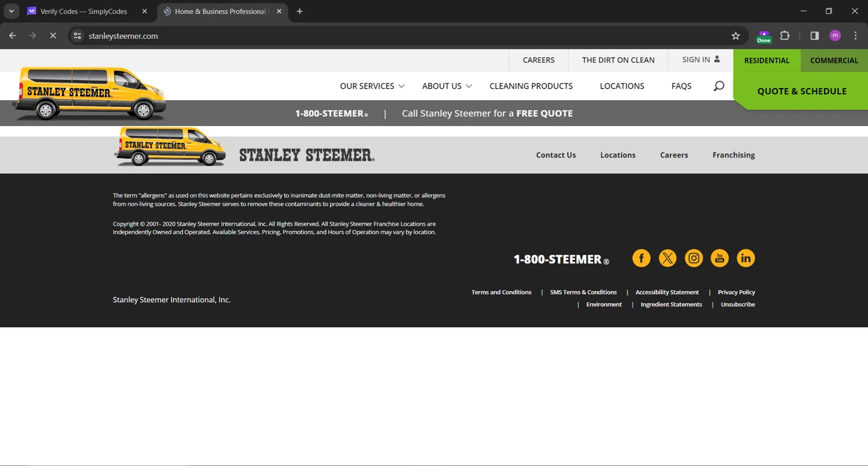Click the Stanley Steemer footer wordmark
The width and height of the screenshot is (868, 466).
307,155
